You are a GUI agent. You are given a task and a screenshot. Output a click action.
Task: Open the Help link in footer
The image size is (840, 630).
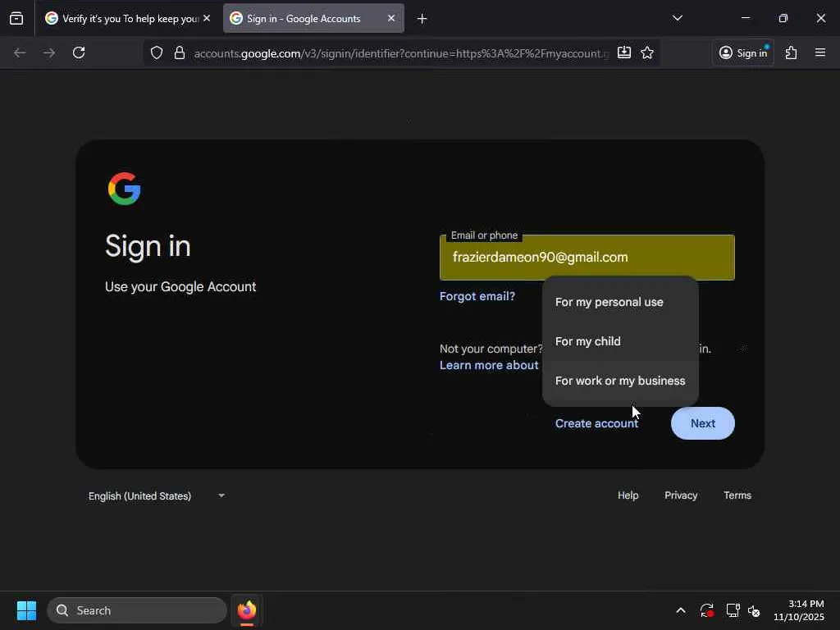[628, 495]
